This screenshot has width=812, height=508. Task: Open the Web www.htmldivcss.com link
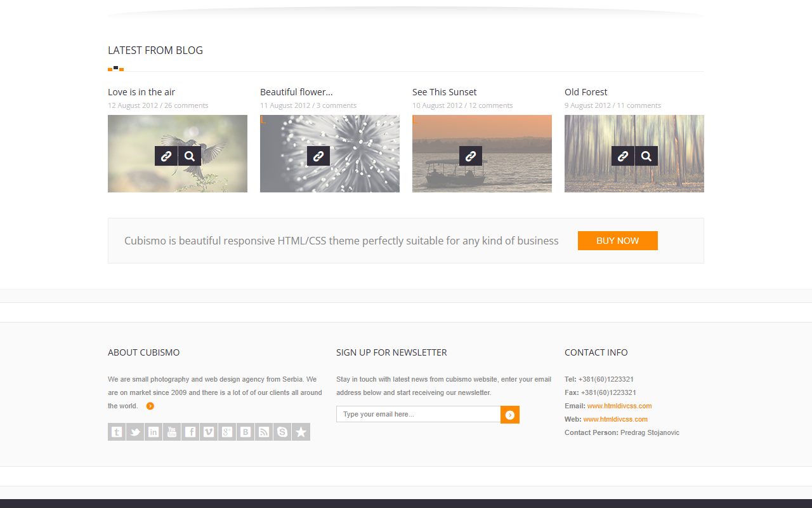point(615,419)
